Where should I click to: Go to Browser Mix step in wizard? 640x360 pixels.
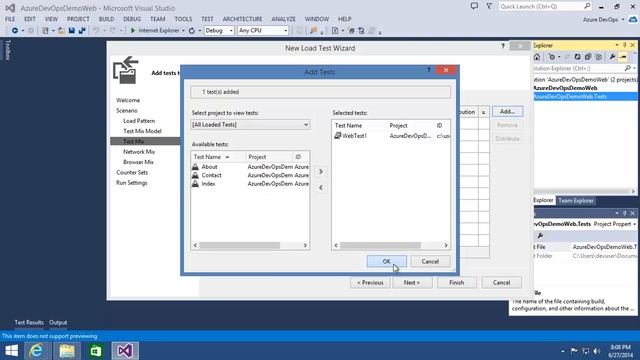pos(138,162)
